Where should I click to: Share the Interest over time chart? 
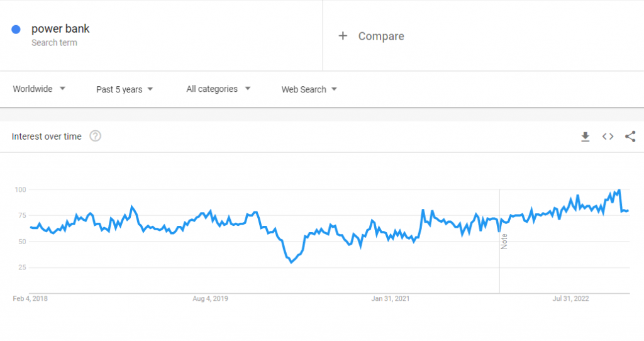coord(630,137)
